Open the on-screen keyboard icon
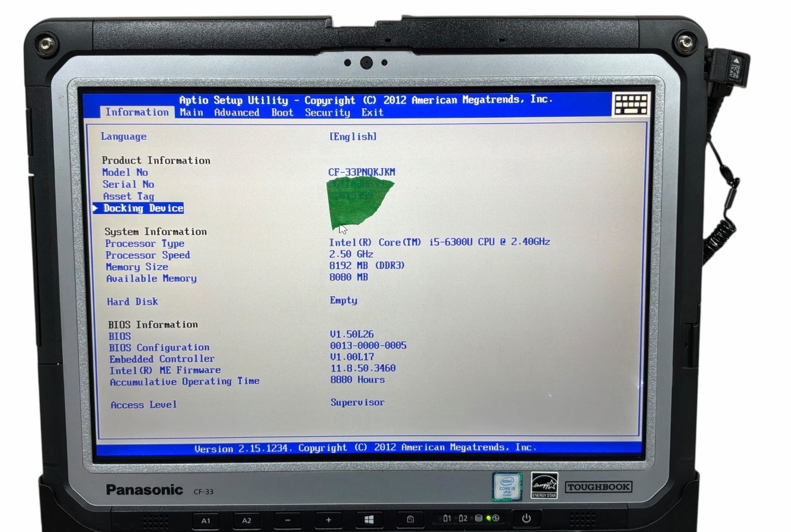Screen dimensions: 791x532 pos(630,104)
